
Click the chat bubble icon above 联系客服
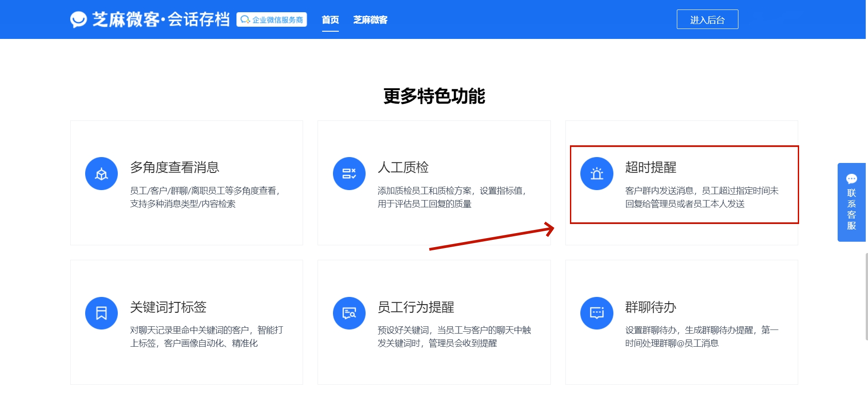[851, 179]
